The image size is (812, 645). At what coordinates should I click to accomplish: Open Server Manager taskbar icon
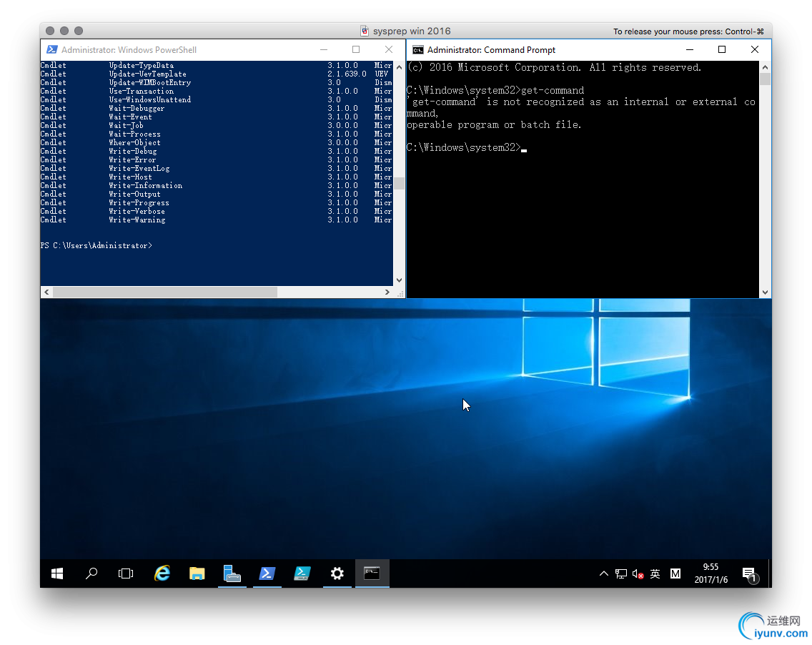[232, 573]
